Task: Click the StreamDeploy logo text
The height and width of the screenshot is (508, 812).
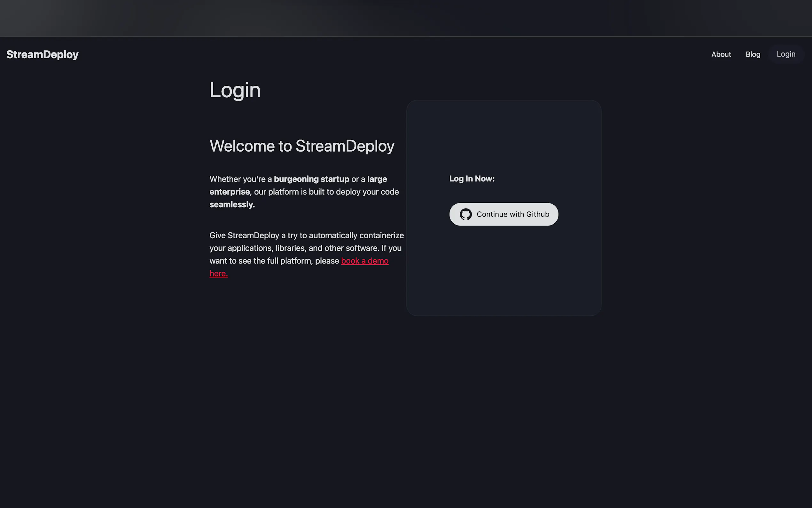Action: click(x=42, y=54)
